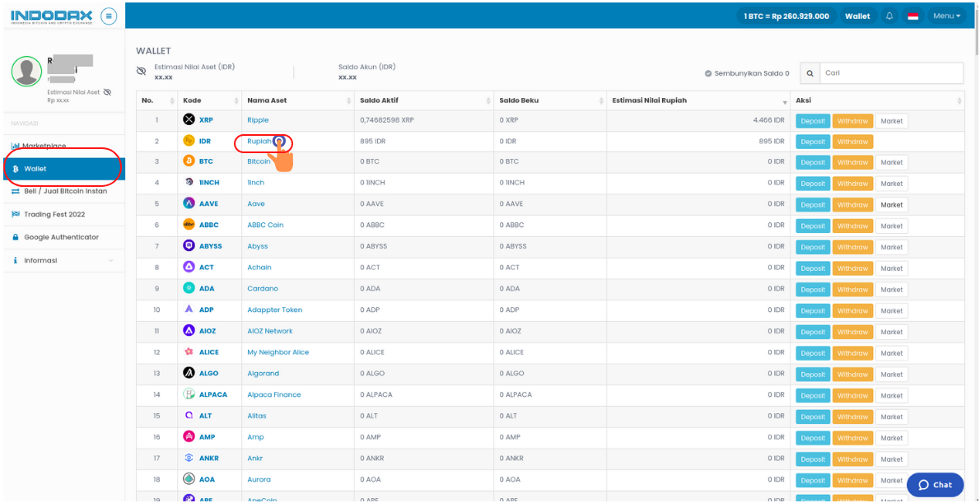Click Deposit for the ALGO row
Image resolution: width=980 pixels, height=503 pixels.
pyautogui.click(x=813, y=375)
